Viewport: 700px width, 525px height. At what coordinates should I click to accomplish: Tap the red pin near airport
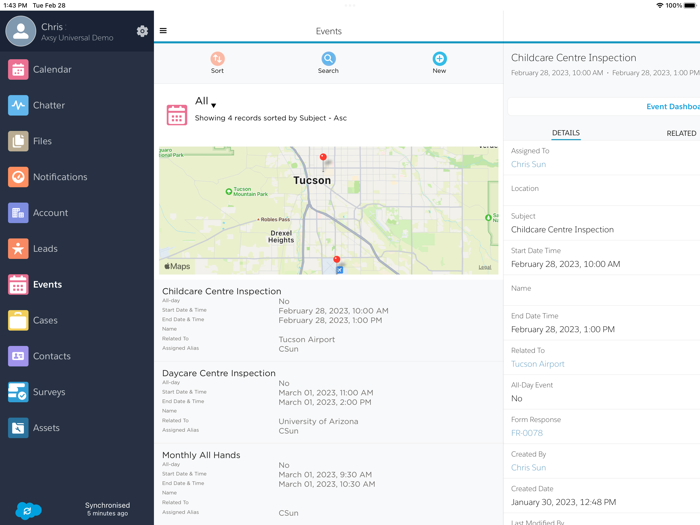tap(337, 260)
